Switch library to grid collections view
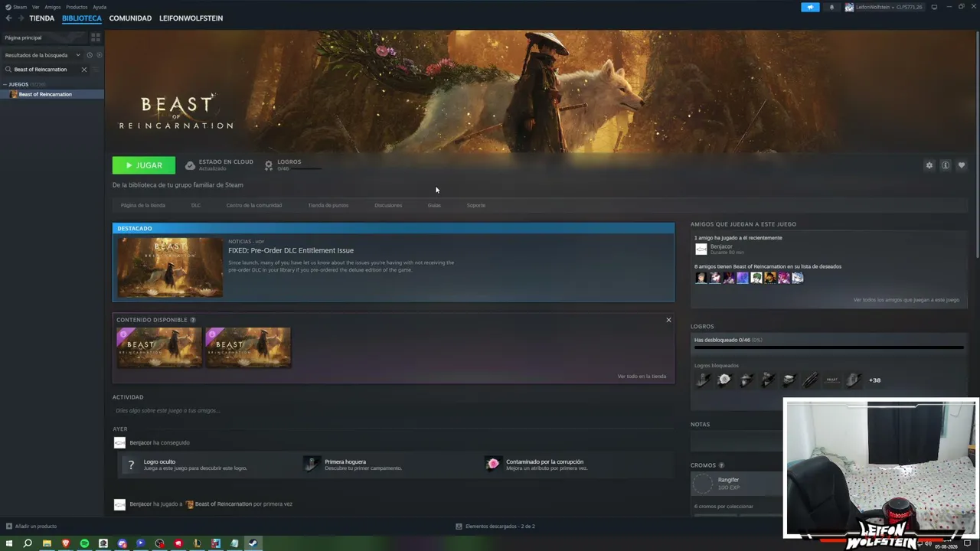The height and width of the screenshot is (551, 980). point(96,37)
